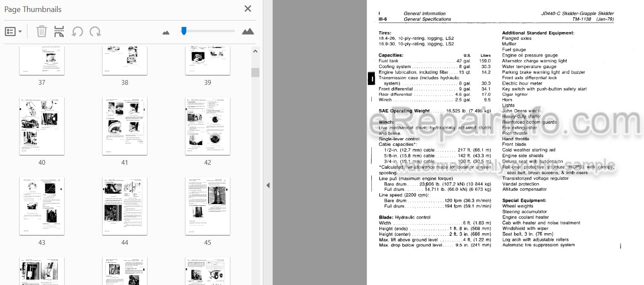
Task: Click the 'Winch:' heading
Action: click(387, 122)
